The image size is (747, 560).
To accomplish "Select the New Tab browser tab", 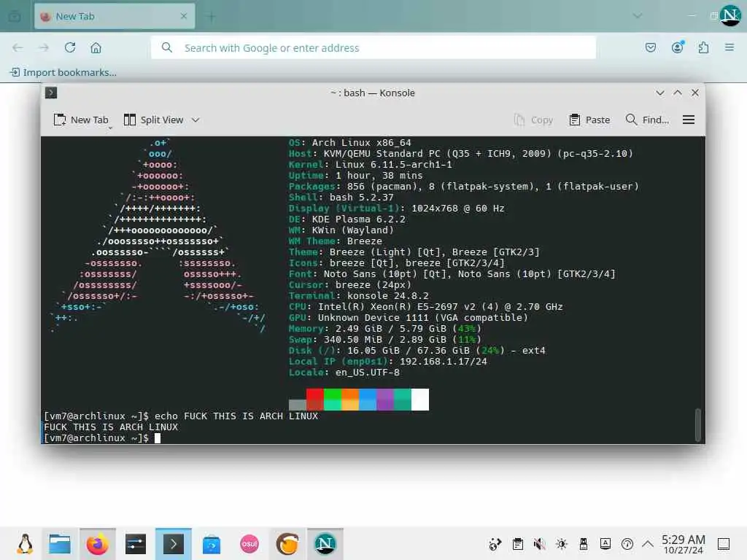I will (115, 16).
